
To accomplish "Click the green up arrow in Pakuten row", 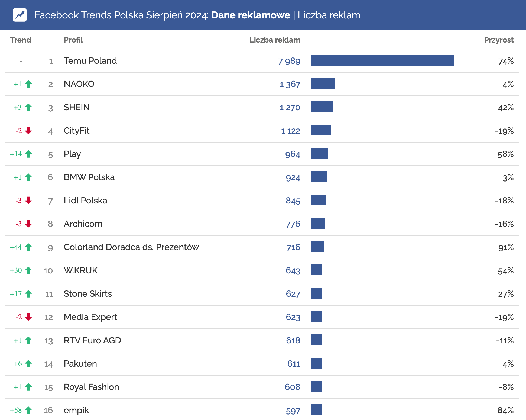I will point(28,364).
